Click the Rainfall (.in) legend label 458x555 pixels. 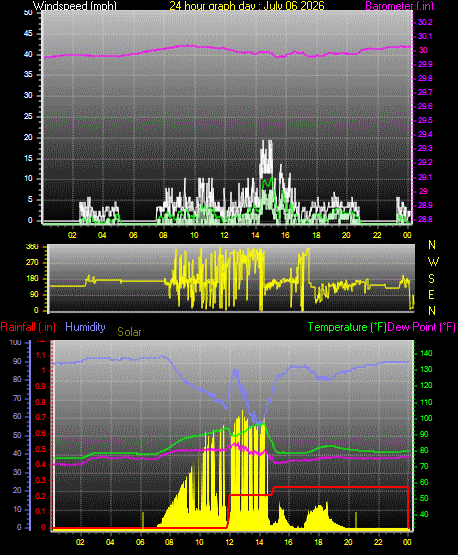28,327
